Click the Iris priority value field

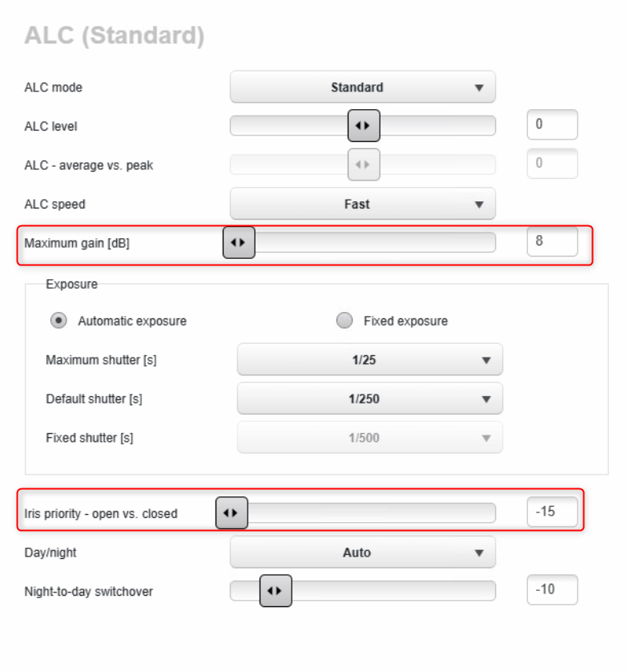point(552,512)
